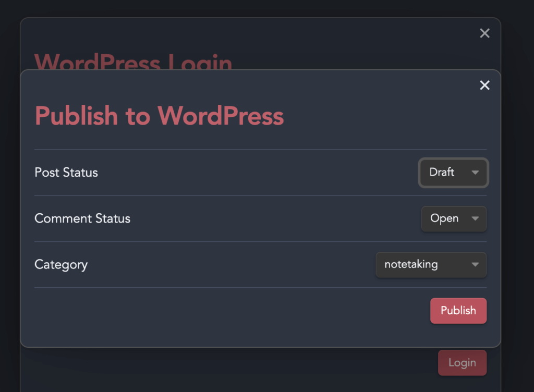Click the Publish button
This screenshot has height=392, width=534.
(458, 311)
